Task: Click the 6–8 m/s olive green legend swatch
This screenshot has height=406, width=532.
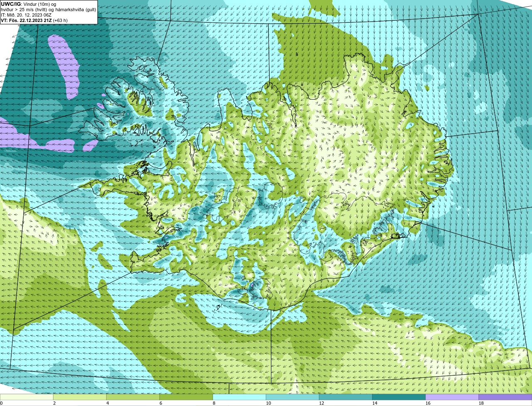Action: 186,397
